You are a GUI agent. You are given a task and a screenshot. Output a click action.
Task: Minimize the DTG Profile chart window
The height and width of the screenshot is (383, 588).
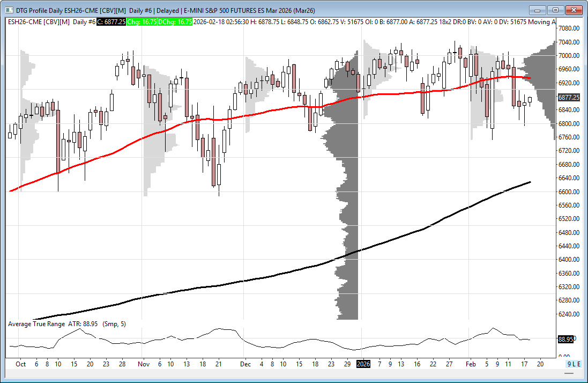tap(538, 10)
